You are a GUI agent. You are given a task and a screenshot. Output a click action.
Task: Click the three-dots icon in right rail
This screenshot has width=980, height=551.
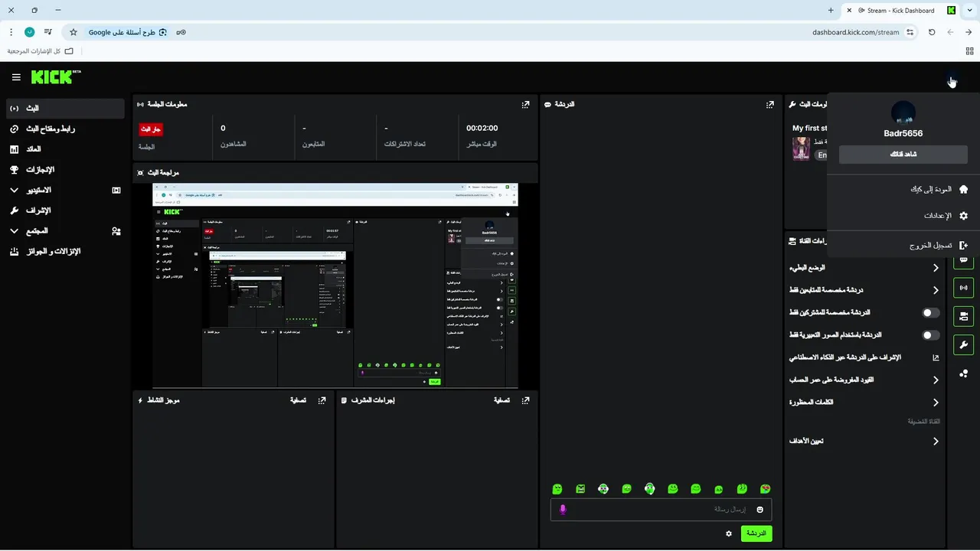(x=963, y=373)
